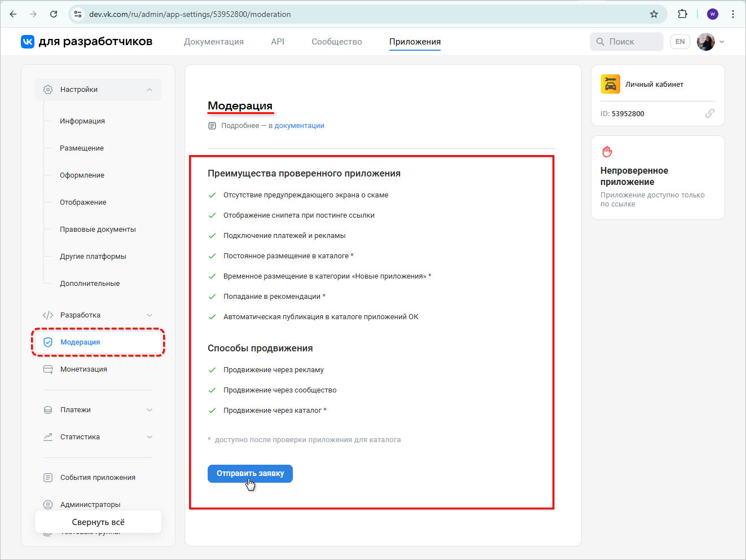Image resolution: width=746 pixels, height=560 pixels.
Task: Click the Поиск search field
Action: (x=626, y=41)
